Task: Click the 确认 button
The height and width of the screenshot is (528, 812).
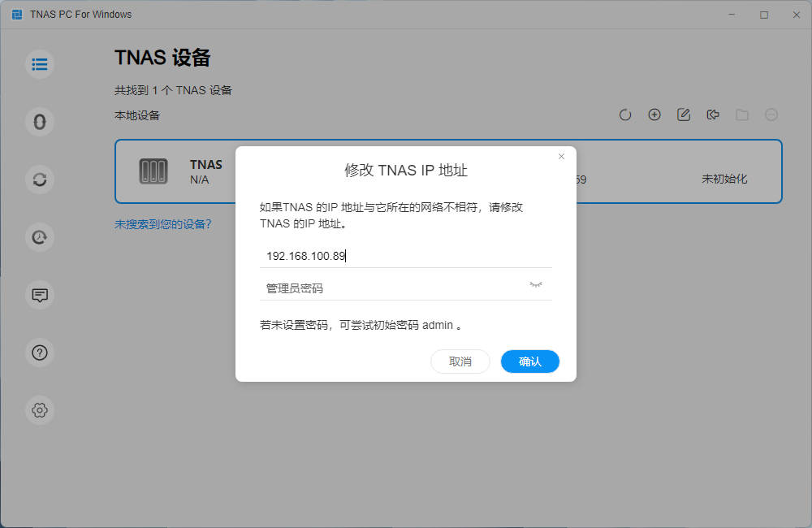Action: tap(529, 361)
